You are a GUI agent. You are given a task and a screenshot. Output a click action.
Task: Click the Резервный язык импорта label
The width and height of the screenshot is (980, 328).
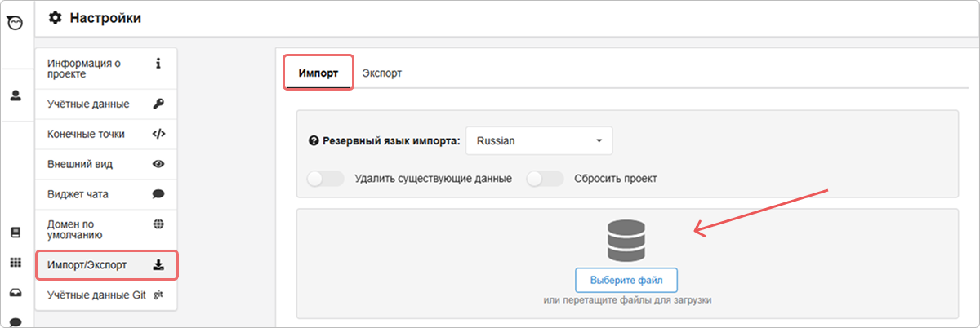390,140
